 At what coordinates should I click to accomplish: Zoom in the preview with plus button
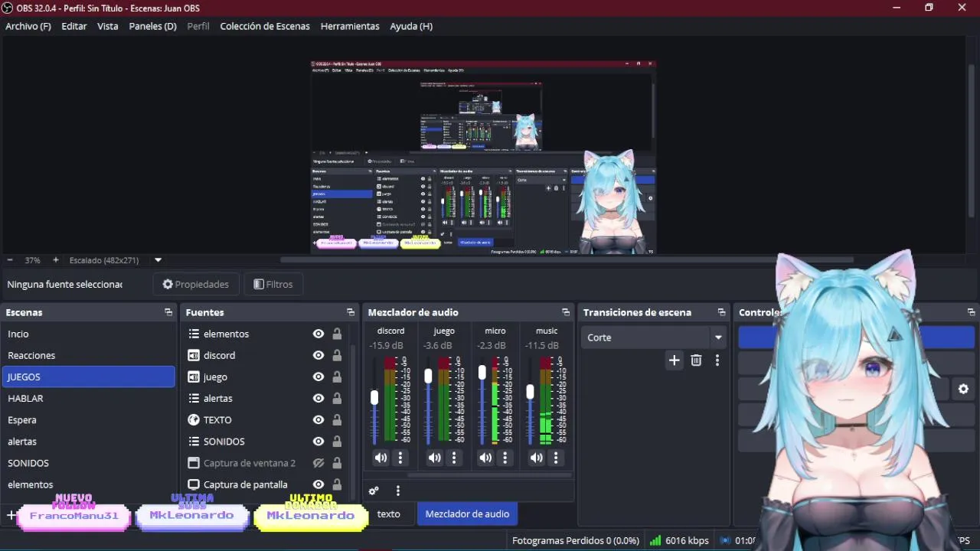(55, 260)
